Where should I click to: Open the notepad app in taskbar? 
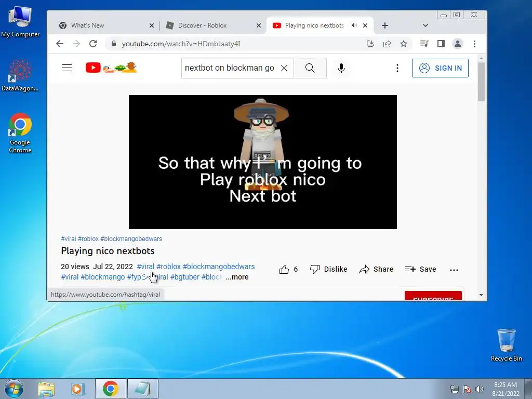142,389
